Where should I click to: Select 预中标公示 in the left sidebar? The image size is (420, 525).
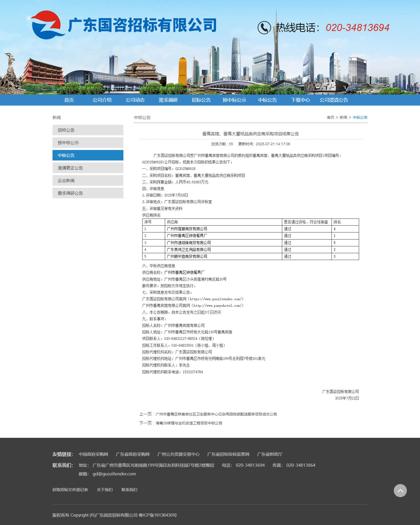pos(88,143)
